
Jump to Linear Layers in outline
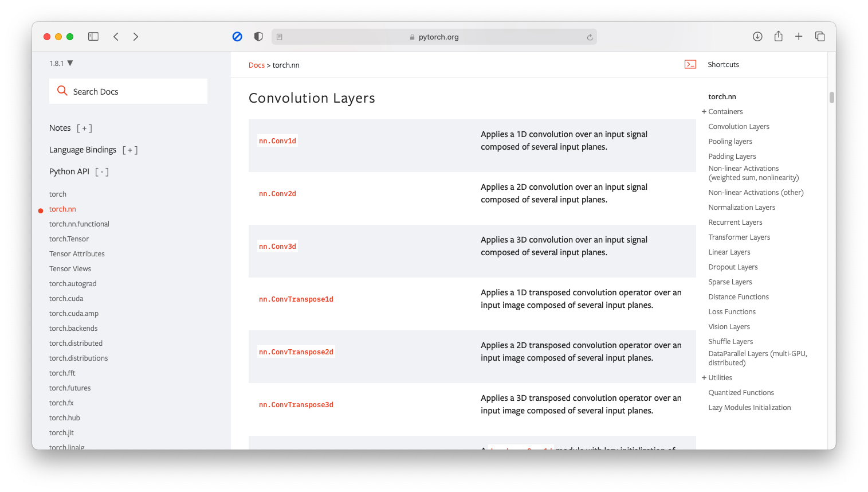(x=729, y=252)
